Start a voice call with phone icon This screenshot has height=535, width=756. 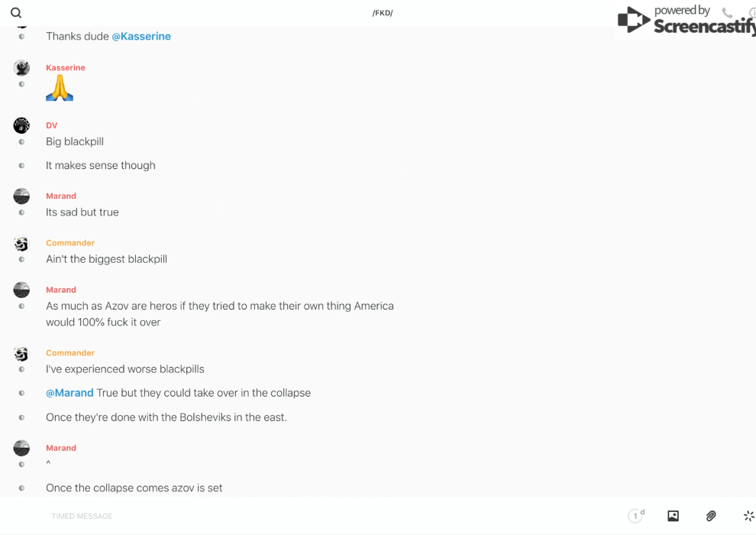(727, 13)
